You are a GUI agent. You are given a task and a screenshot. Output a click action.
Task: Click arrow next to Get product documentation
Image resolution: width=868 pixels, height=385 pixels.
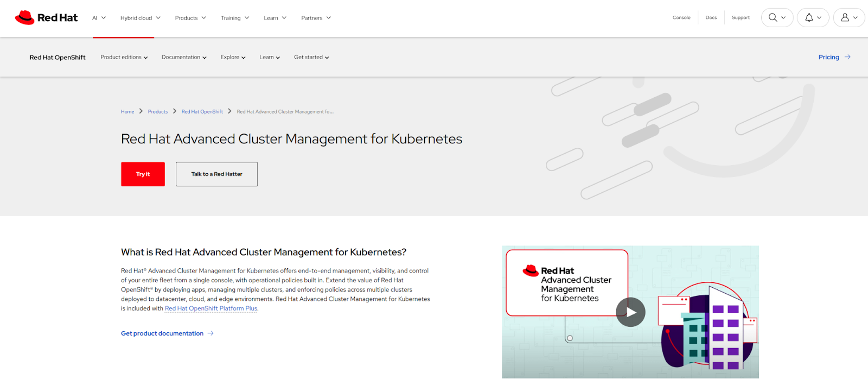pyautogui.click(x=210, y=333)
